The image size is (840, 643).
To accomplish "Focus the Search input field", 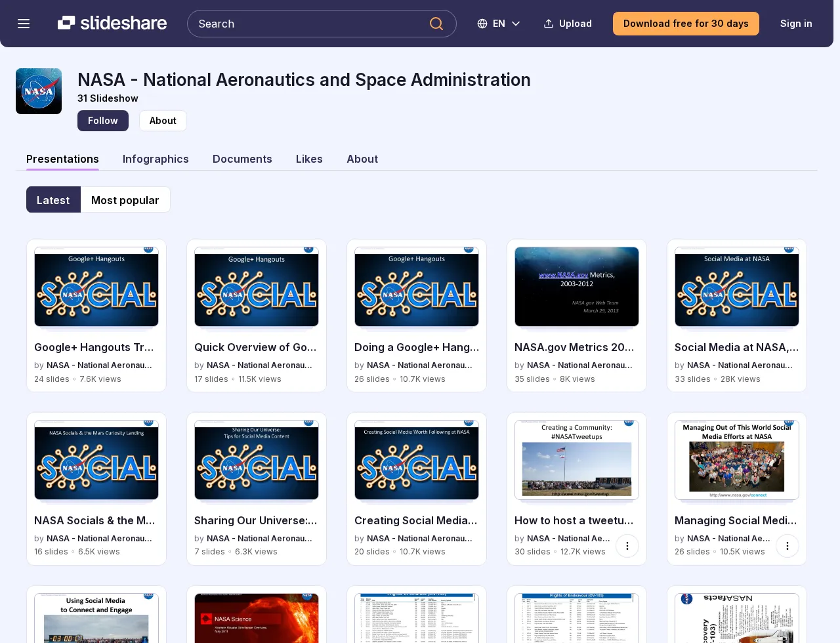I will click(x=310, y=24).
